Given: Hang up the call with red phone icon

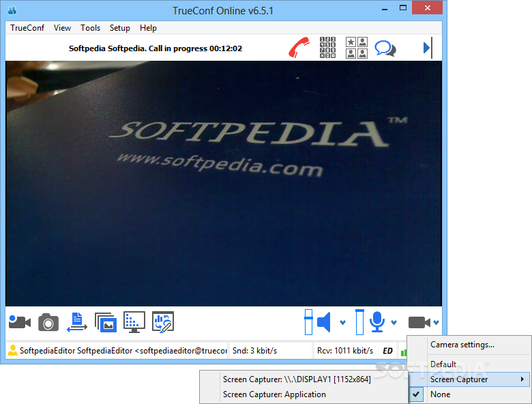Looking at the screenshot, I should click(299, 48).
